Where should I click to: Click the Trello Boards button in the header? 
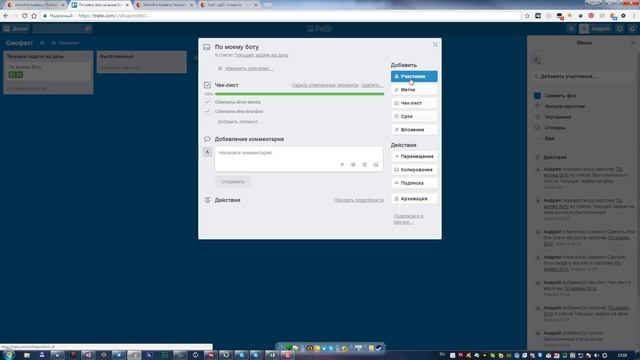click(x=16, y=29)
